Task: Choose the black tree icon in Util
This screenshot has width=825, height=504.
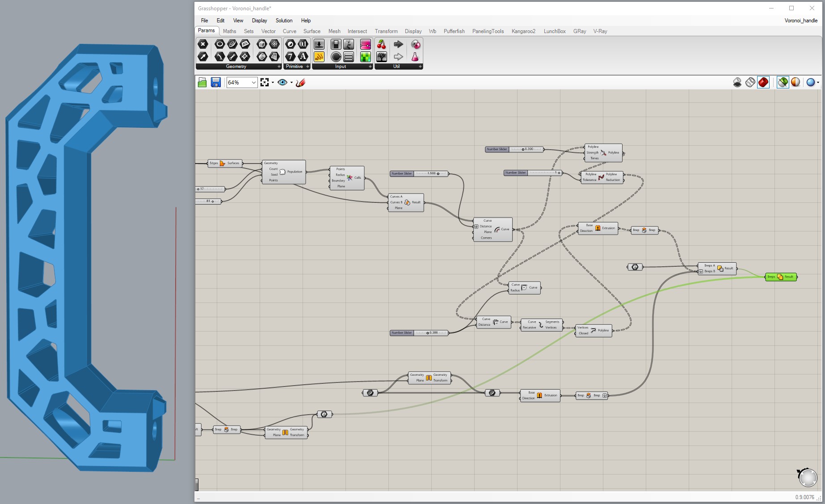Action: pyautogui.click(x=382, y=57)
